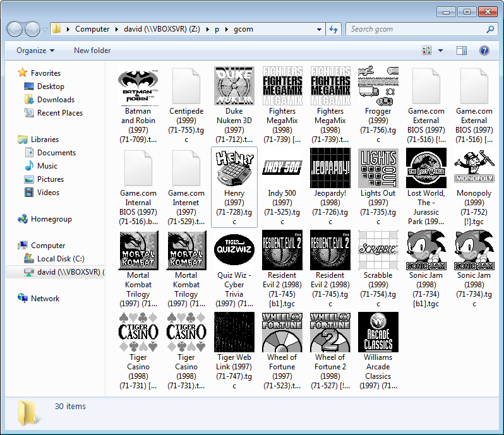Create a New folder
This screenshot has height=435, width=504.
click(92, 51)
